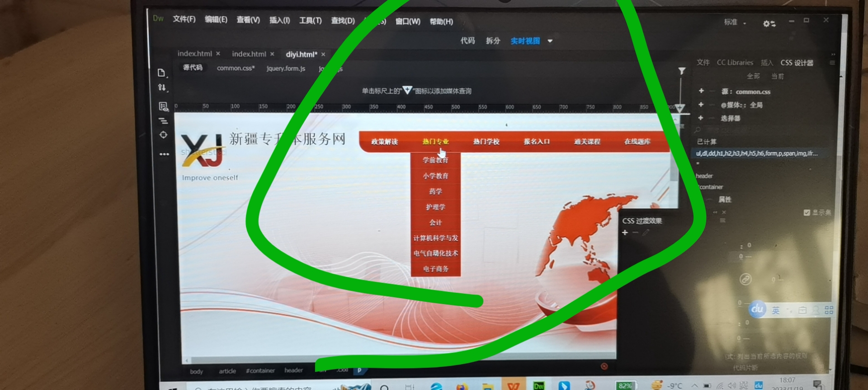The height and width of the screenshot is (390, 868).
Task: Open the 查看(V) menu
Action: click(248, 20)
